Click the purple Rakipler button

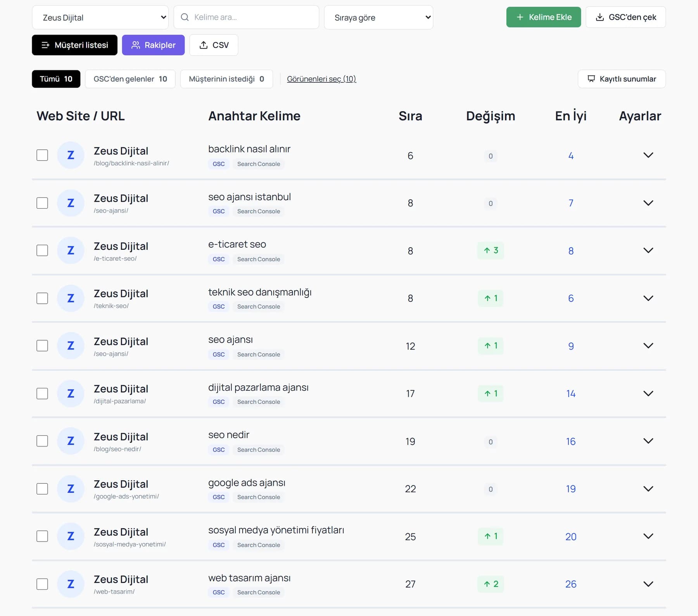153,45
